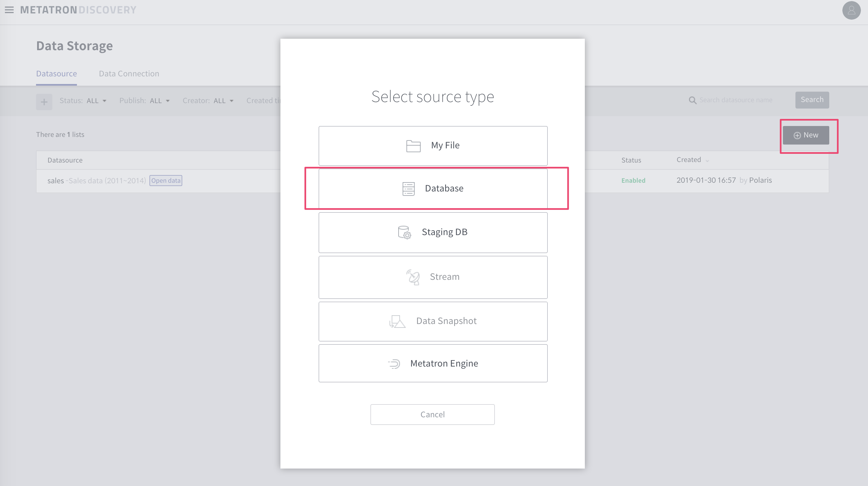Image resolution: width=868 pixels, height=486 pixels.
Task: Click the search magnifier icon
Action: click(x=692, y=100)
